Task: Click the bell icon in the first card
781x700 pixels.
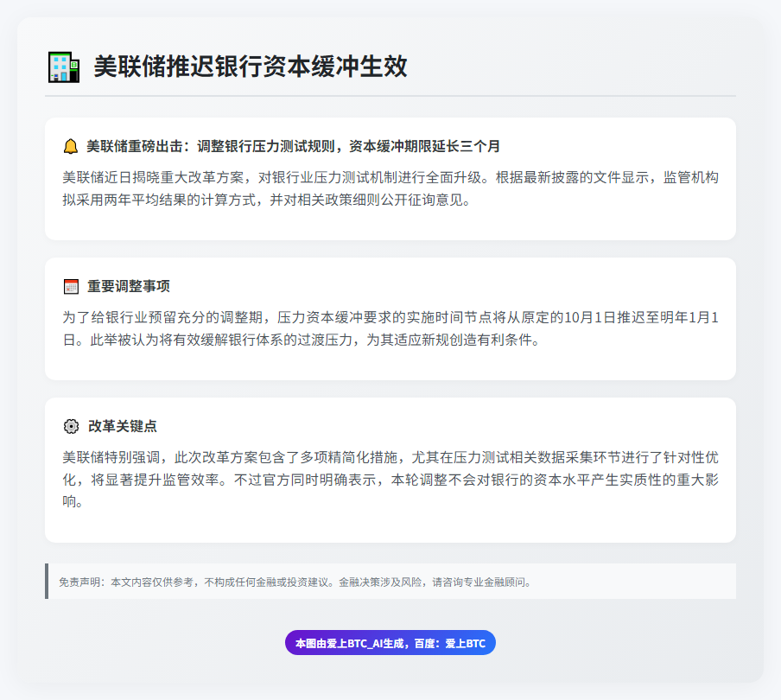Action: pyautogui.click(x=71, y=146)
